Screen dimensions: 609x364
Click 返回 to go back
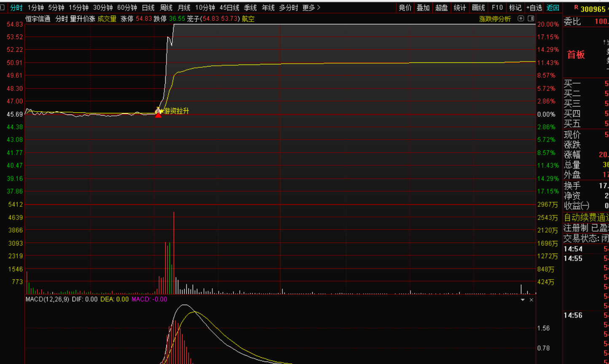tap(553, 8)
